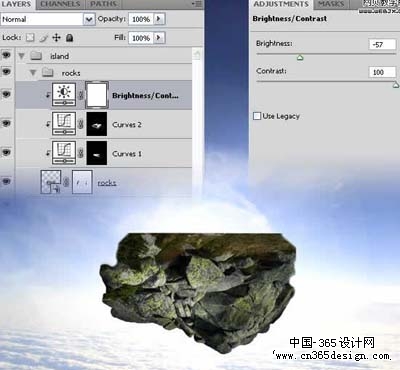
Task: Click the rocks smart object thumbnail
Action: click(x=51, y=182)
